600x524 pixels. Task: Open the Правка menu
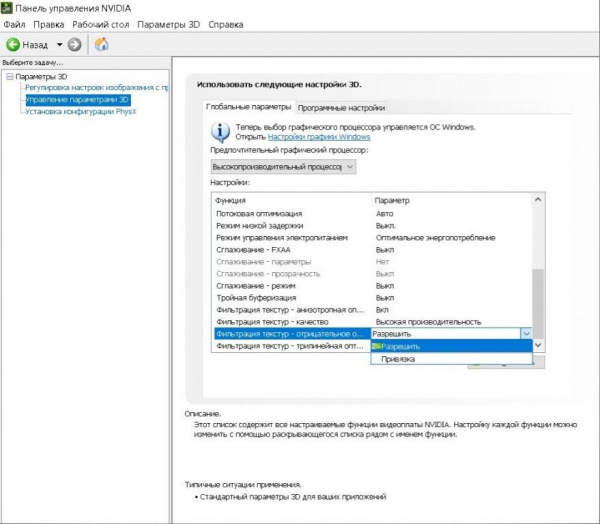(49, 24)
